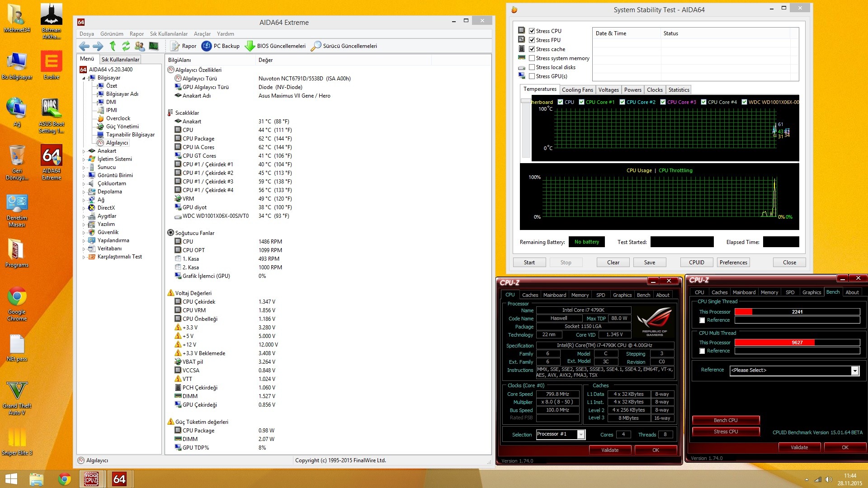Open Batman Arkham desktop shortcut
Screen dimensions: 868x488
point(52,21)
